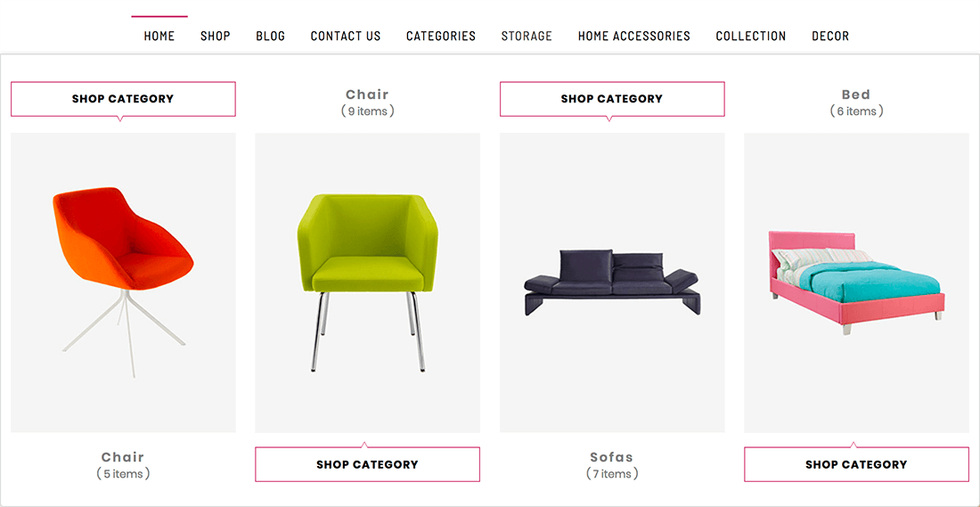The image size is (980, 507).
Task: Open the dark sofa product image
Action: click(612, 282)
